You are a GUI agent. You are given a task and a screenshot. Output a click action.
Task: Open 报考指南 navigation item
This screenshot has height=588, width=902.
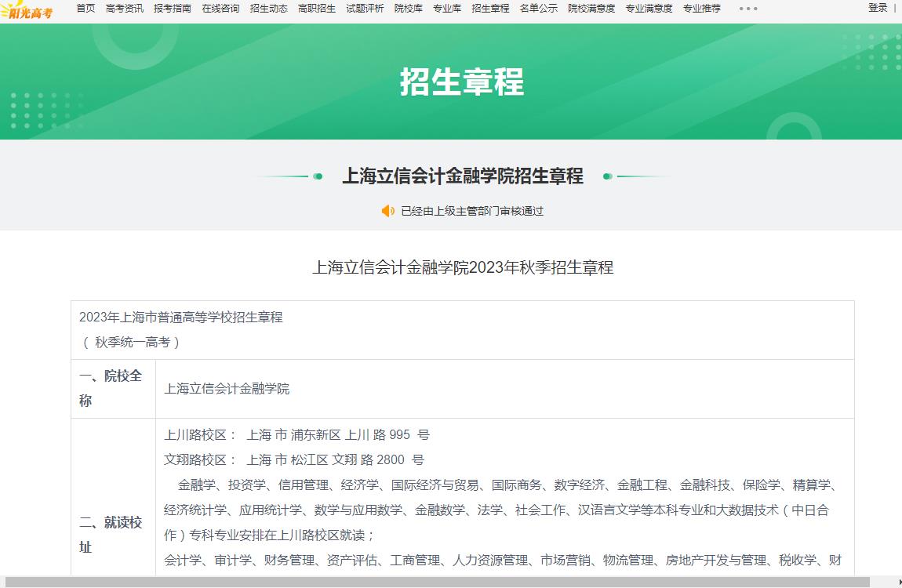pos(173,8)
